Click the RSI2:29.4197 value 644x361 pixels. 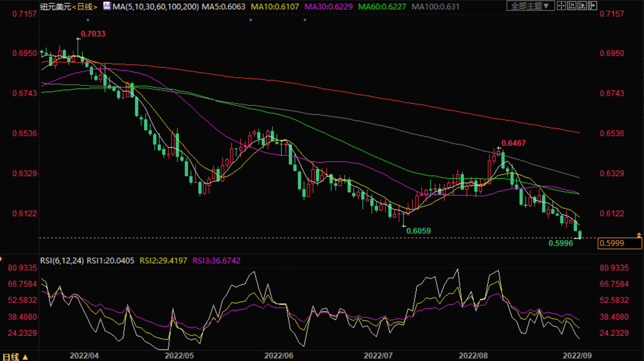pyautogui.click(x=163, y=261)
